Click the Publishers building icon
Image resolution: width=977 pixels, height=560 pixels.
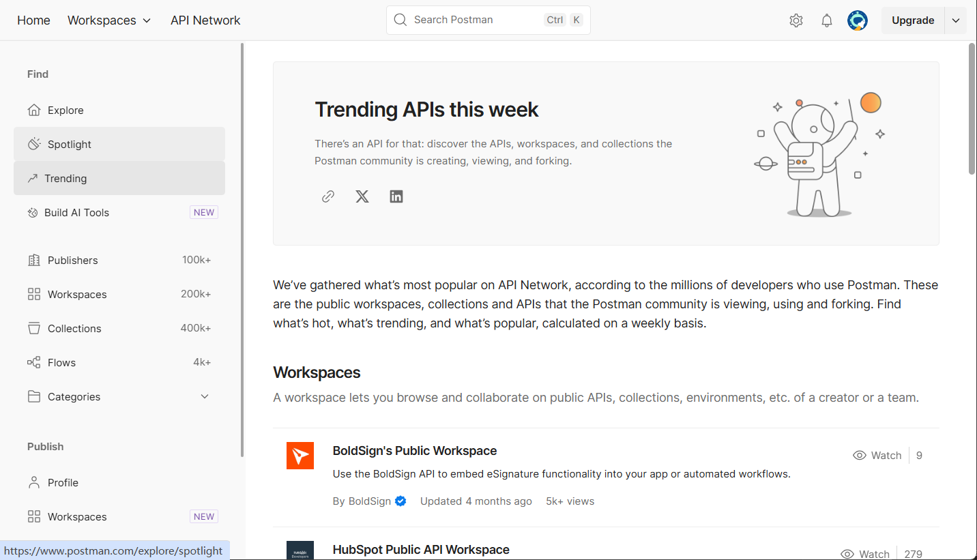click(34, 260)
